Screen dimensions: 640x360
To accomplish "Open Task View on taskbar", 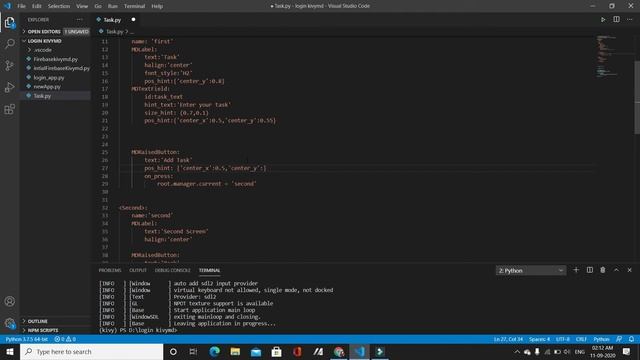I will pos(193,351).
